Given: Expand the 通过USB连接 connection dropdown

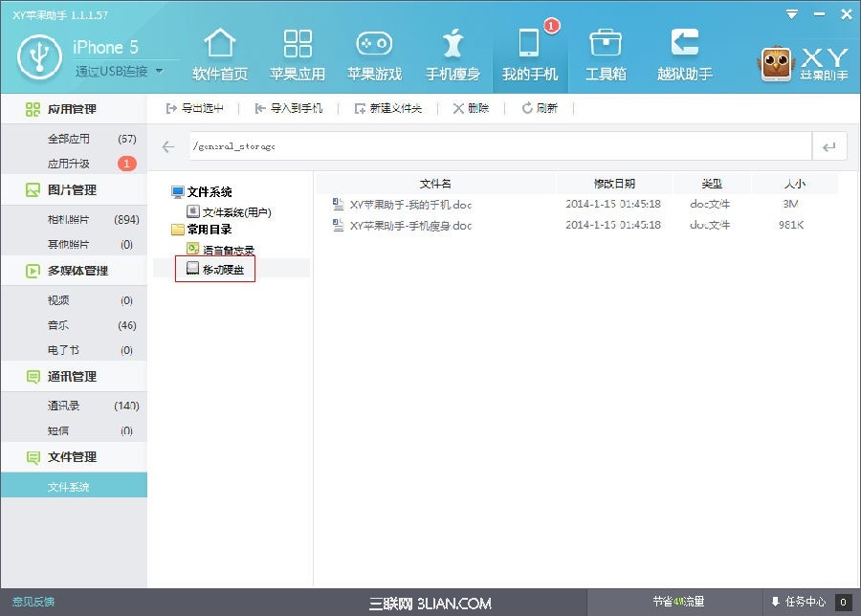Looking at the screenshot, I should tap(159, 71).
